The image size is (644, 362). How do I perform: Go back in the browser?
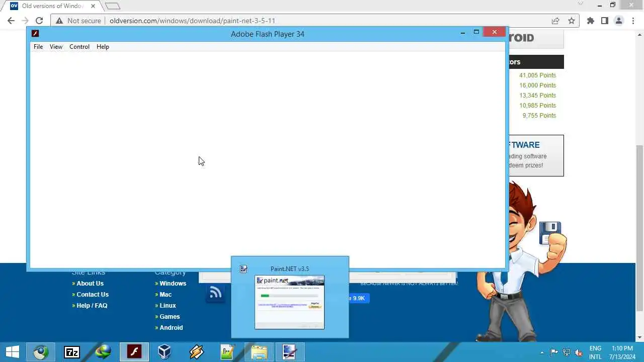pyautogui.click(x=11, y=21)
